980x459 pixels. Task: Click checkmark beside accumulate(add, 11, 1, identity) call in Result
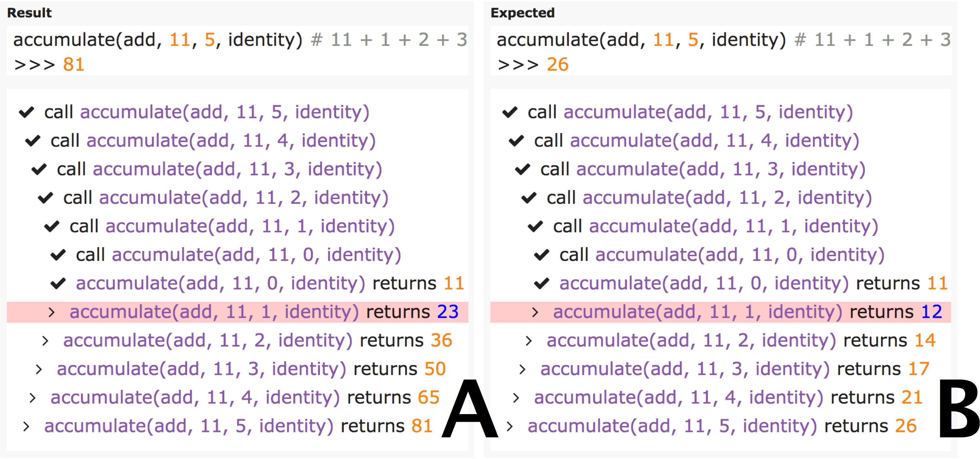52,226
